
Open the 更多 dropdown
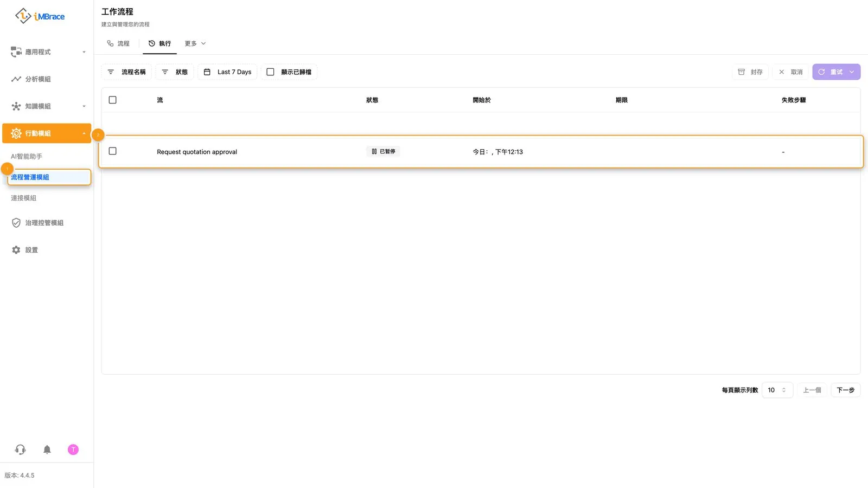(x=195, y=43)
